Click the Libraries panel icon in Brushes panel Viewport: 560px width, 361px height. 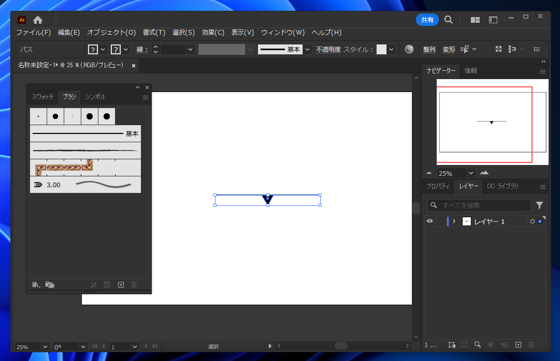coord(50,285)
